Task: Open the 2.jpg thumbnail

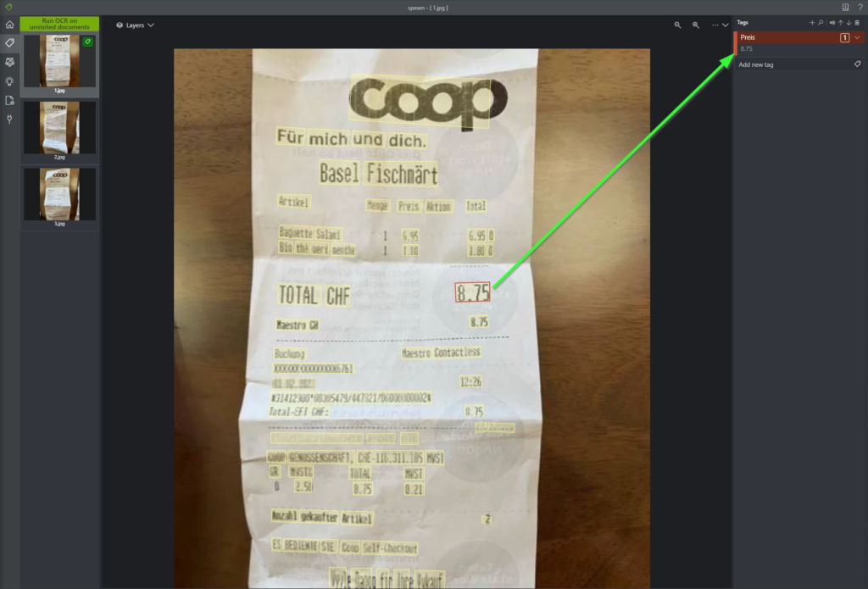Action: tap(59, 131)
